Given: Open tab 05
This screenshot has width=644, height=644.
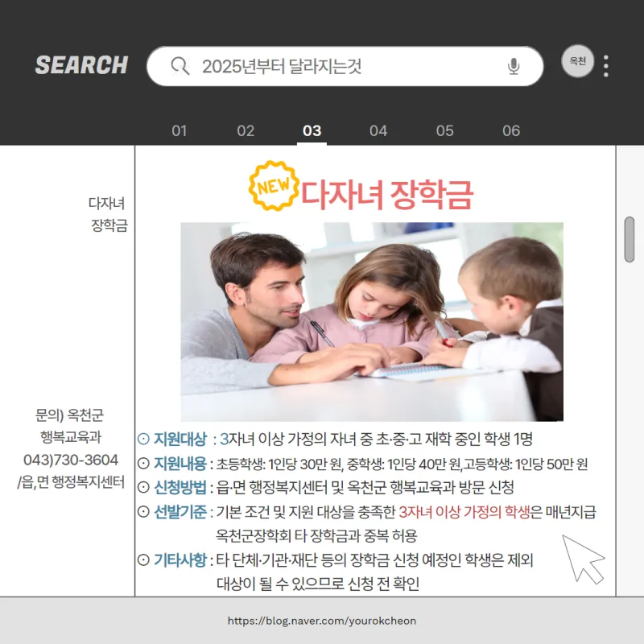Looking at the screenshot, I should (x=444, y=130).
